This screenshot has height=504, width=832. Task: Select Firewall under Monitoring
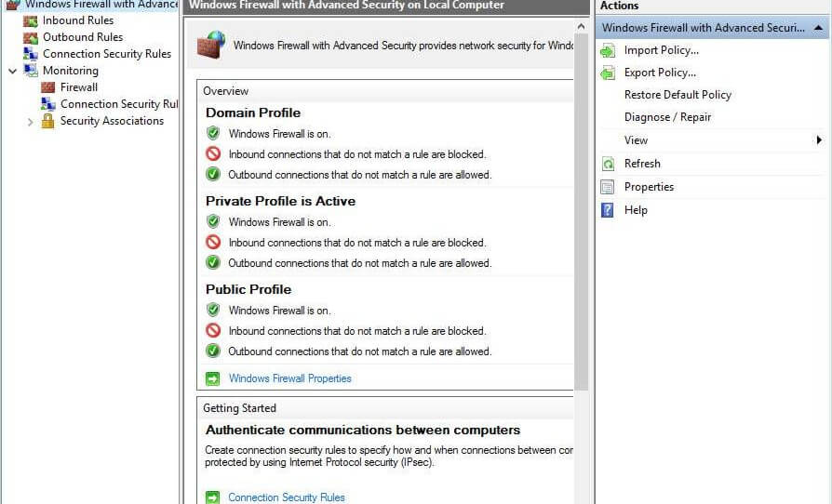point(78,87)
